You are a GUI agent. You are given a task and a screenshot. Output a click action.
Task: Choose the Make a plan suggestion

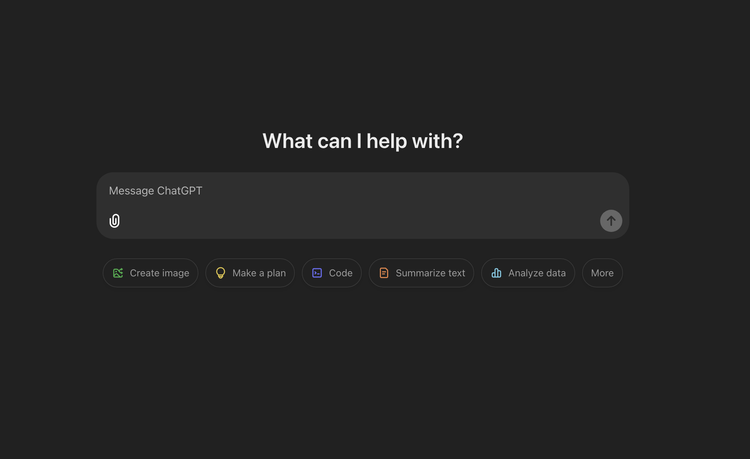click(250, 273)
